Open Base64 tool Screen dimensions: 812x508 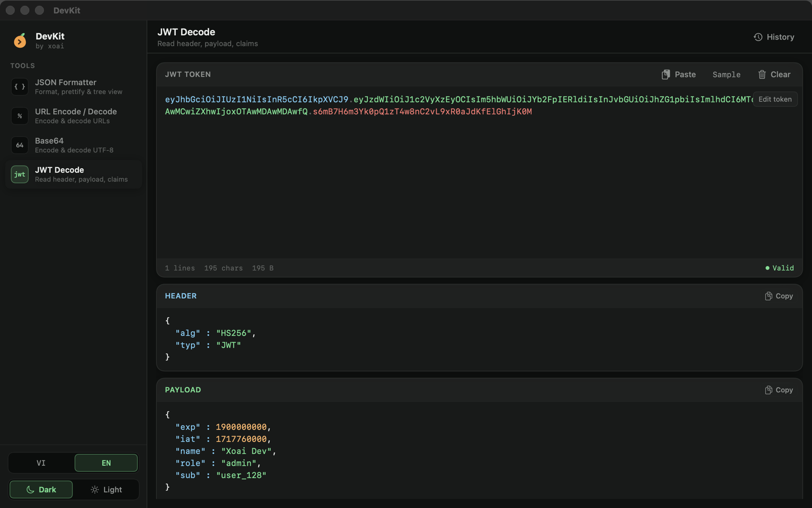pos(74,145)
